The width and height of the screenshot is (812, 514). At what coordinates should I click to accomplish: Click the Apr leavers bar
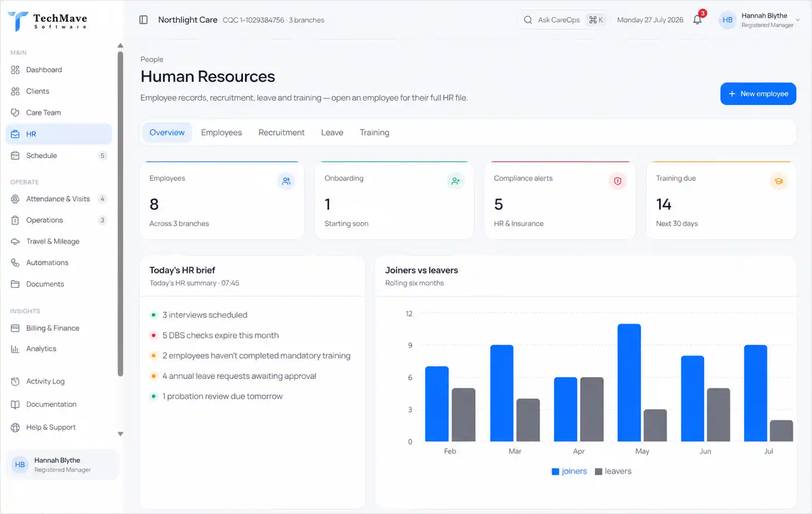592,409
